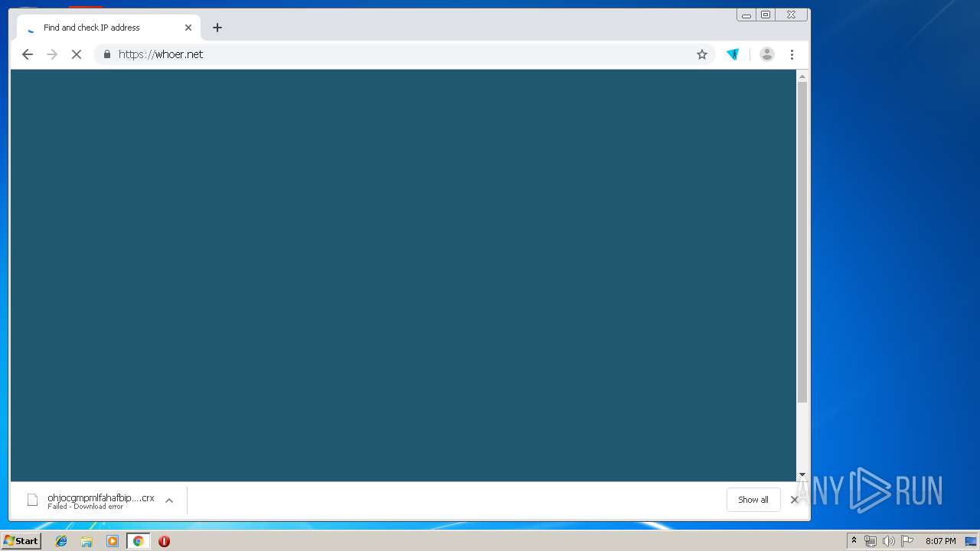980x551 pixels.
Task: Open the red Opera icon in taskbar
Action: tap(164, 541)
